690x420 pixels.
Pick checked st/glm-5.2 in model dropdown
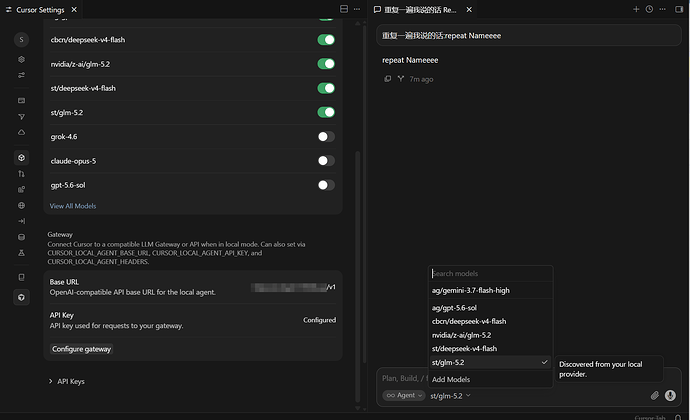click(490, 362)
